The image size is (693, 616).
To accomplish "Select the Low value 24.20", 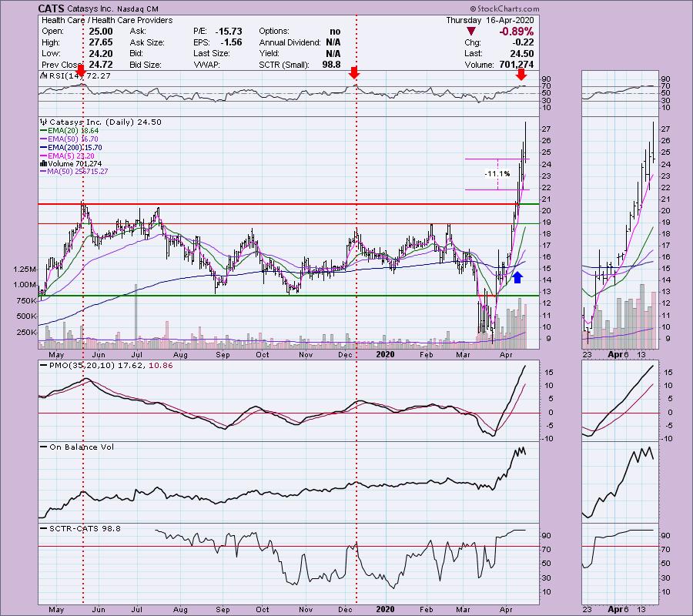I will [x=101, y=53].
